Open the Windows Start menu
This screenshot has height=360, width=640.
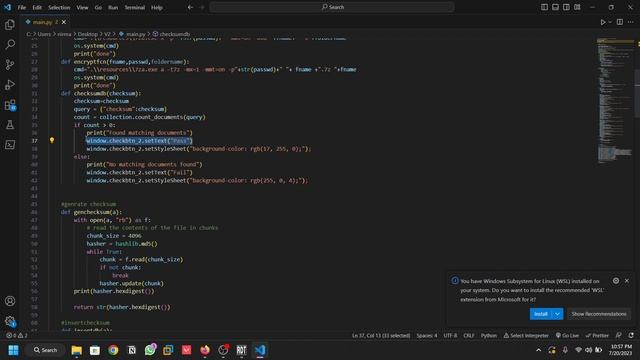pos(13,350)
